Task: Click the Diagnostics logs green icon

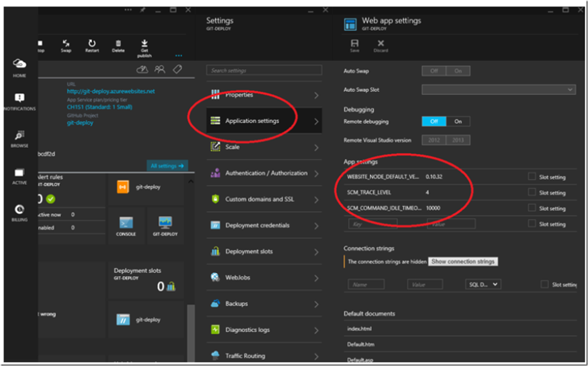Action: coord(215,330)
